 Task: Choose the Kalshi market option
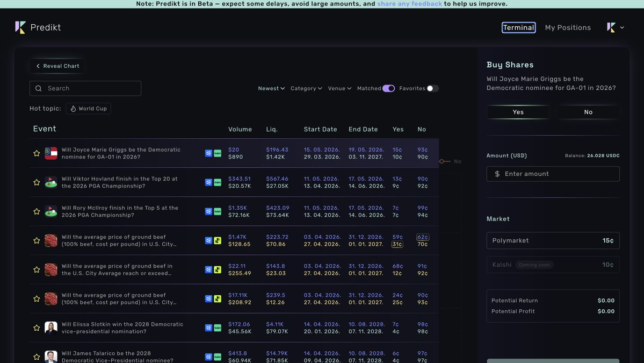point(553,265)
